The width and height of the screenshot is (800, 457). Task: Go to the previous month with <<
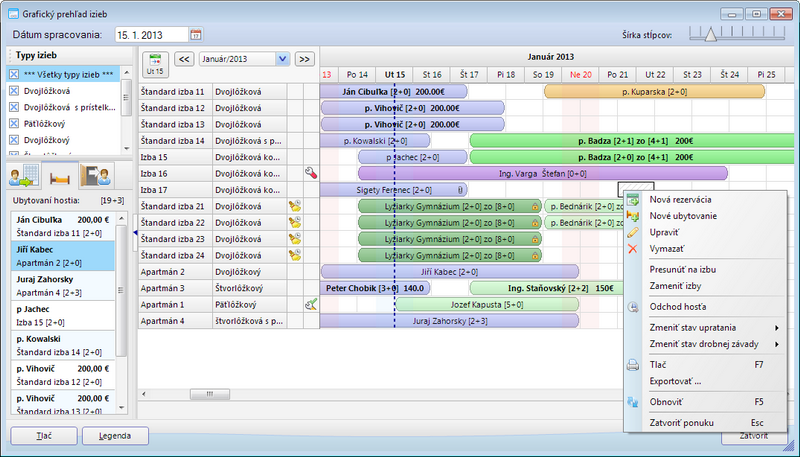[x=184, y=59]
